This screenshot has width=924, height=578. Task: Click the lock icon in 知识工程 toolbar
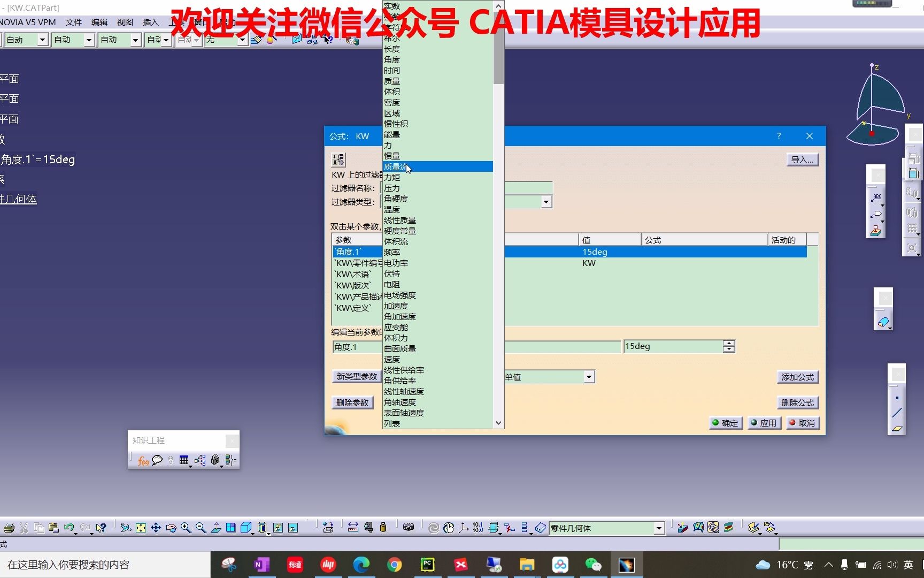(x=170, y=460)
